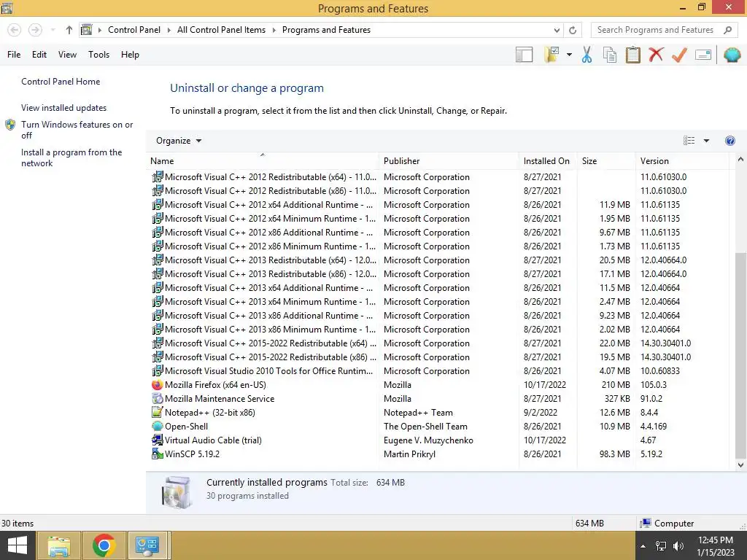The width and height of the screenshot is (747, 560).
Task: Open the Move To dropdown arrow
Action: coord(569,55)
